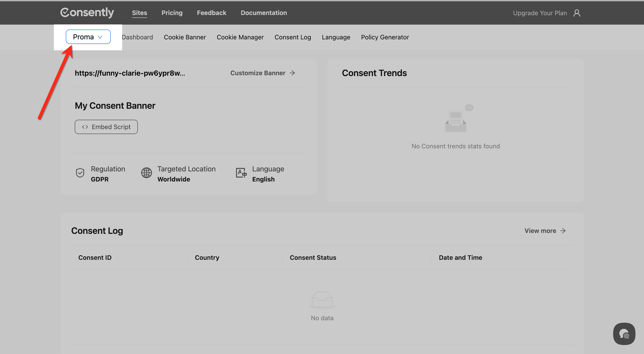Click the Consently logo

[x=87, y=13]
